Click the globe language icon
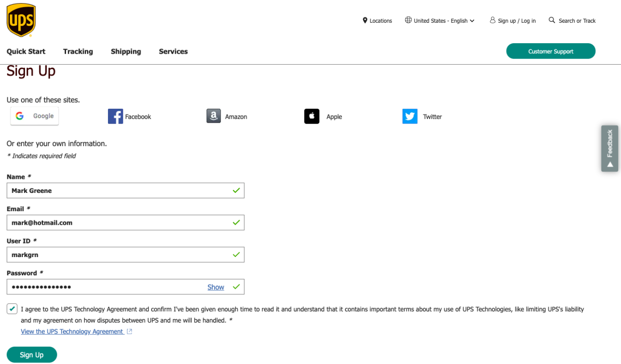The height and width of the screenshot is (364, 621). [x=408, y=20]
